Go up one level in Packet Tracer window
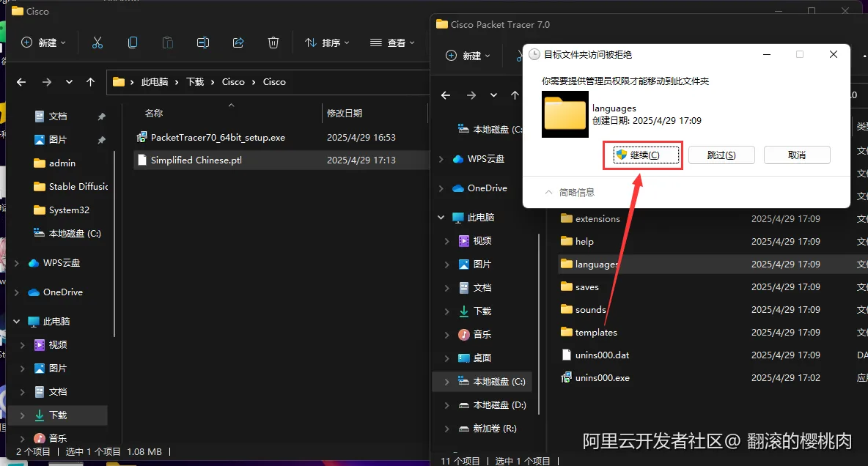The width and height of the screenshot is (868, 466). click(x=515, y=95)
